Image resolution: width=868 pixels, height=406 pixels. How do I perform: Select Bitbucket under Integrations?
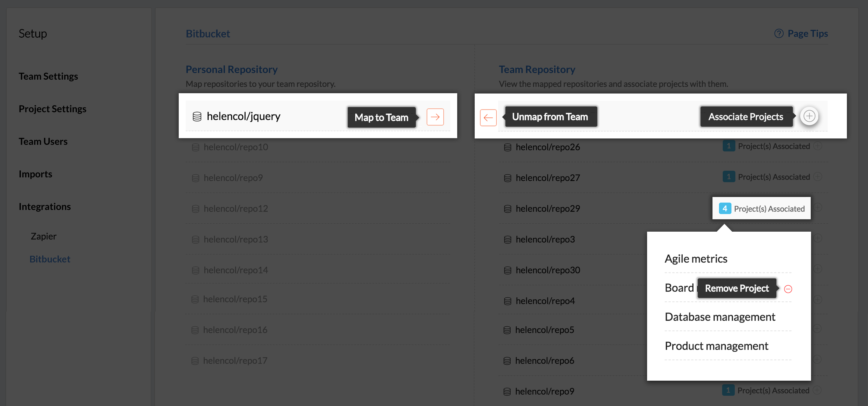pos(50,259)
